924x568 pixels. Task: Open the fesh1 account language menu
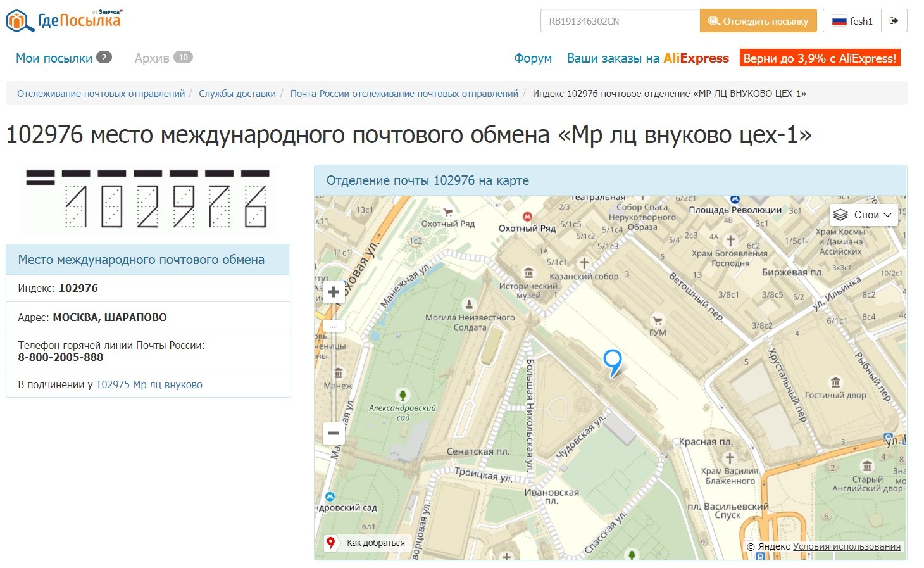[x=852, y=21]
